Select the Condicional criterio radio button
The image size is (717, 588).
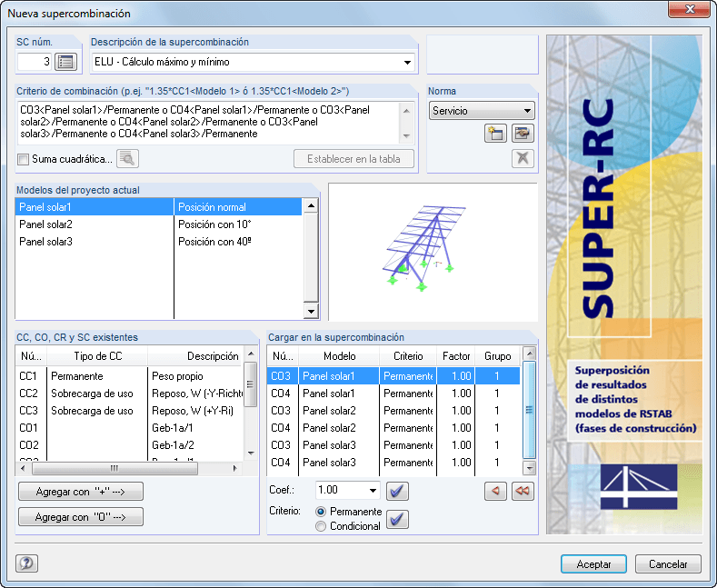click(321, 526)
